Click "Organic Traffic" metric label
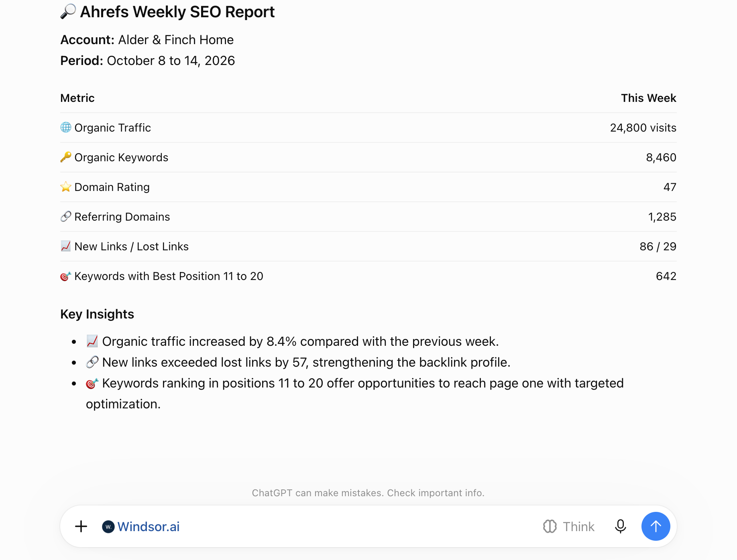The image size is (737, 560). click(x=113, y=128)
